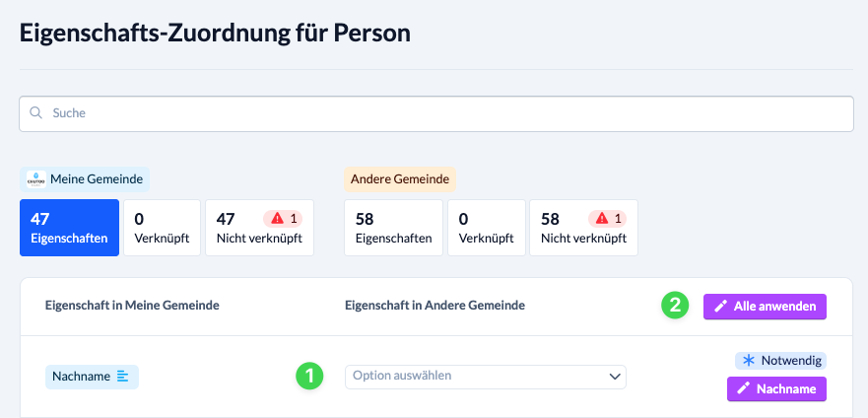Show Meine Gemeinde 47 Nicht verknüpft
868x418 pixels.
pyautogui.click(x=260, y=228)
